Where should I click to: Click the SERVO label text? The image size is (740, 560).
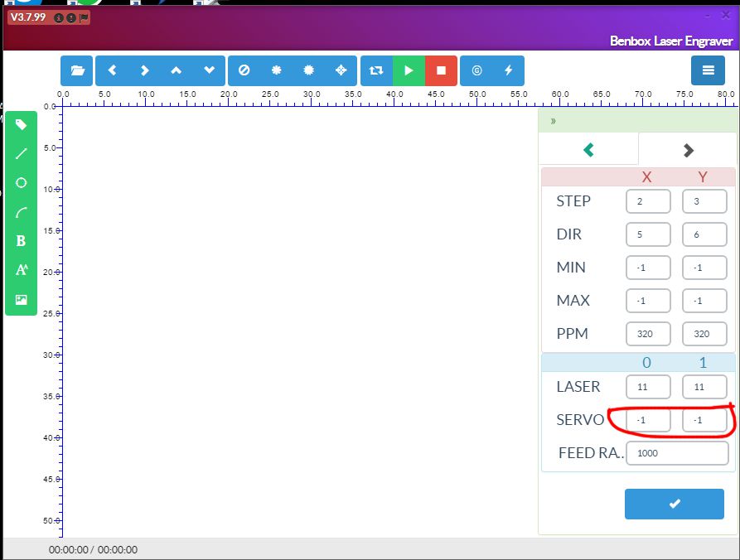pos(580,420)
